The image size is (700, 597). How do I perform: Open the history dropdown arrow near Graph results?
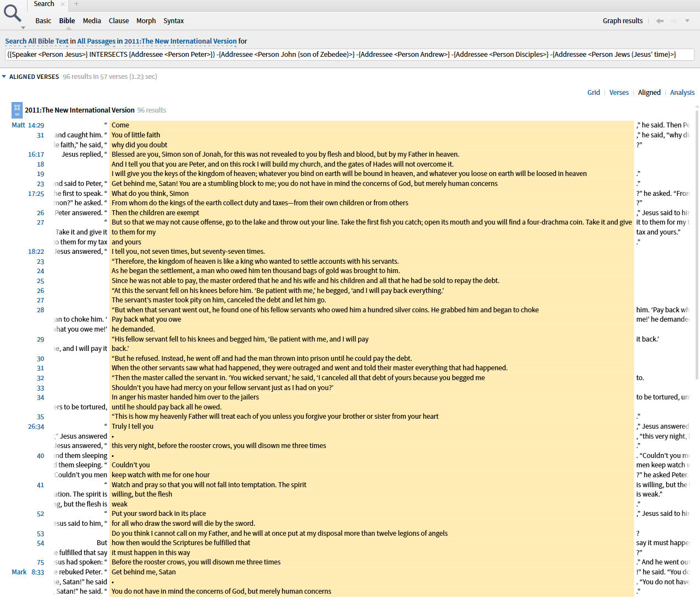[x=687, y=20]
